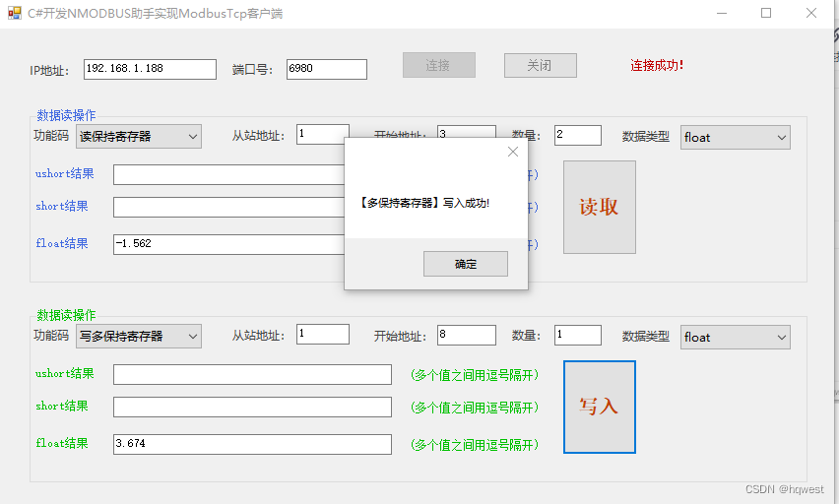Focus the IP地址 input field
The image size is (839, 504).
click(x=150, y=69)
